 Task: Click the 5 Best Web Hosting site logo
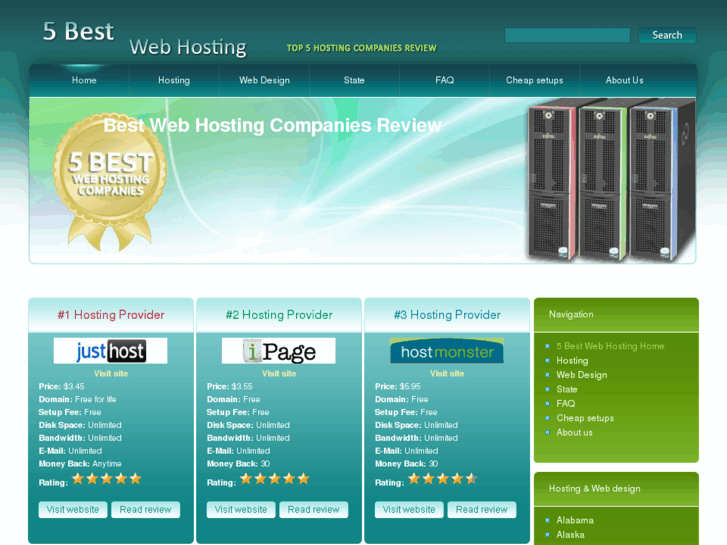coord(145,38)
